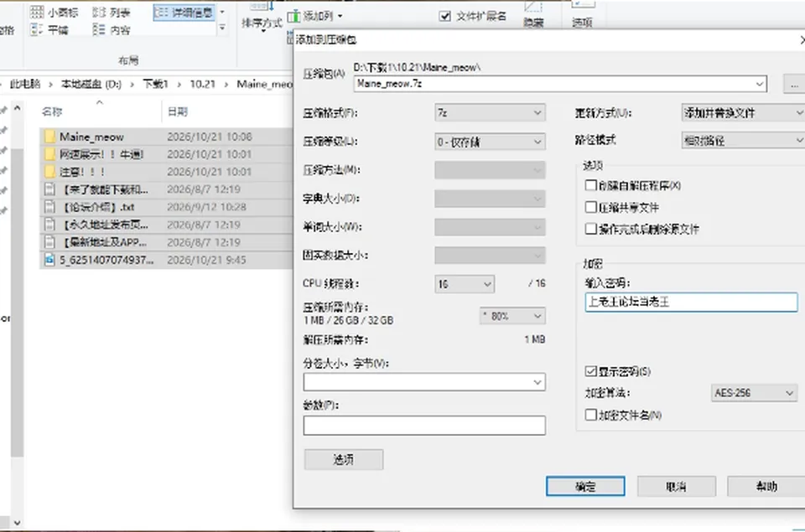The width and height of the screenshot is (805, 532).
Task: Click the 本地磁盘 (D:) breadcrumb
Action: coord(91,84)
